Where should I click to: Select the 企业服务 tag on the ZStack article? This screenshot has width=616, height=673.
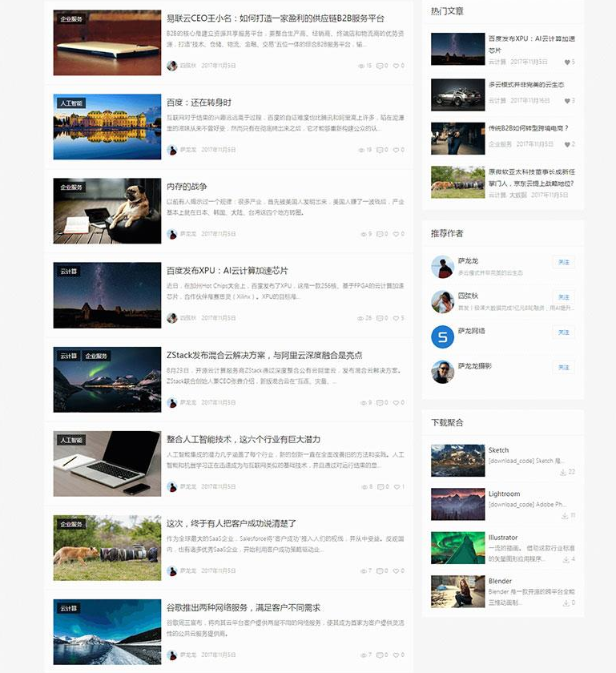[x=96, y=356]
